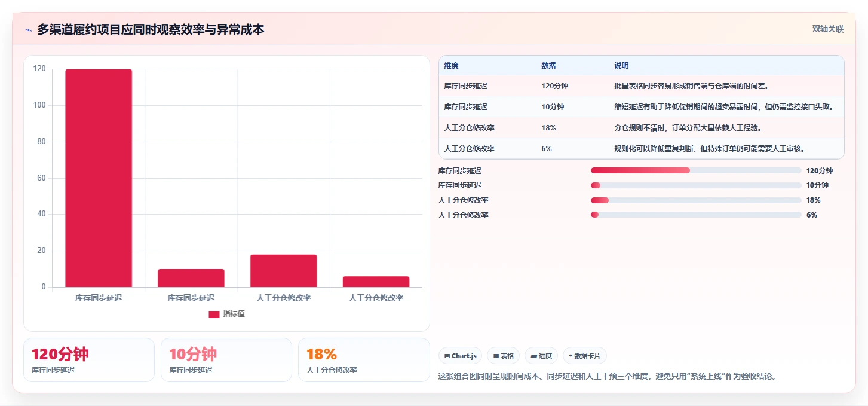868x406 pixels.
Task: Click the chart bar reaching 6
Action: (x=376, y=282)
